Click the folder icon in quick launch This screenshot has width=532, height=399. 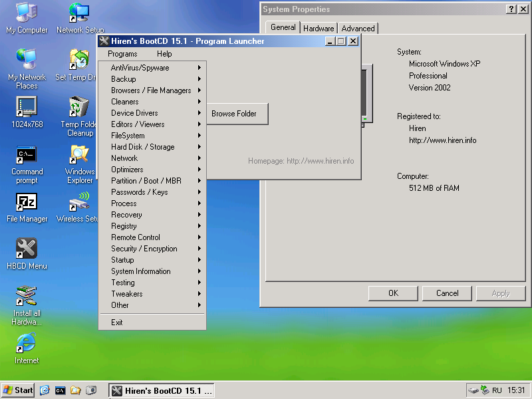pos(76,390)
